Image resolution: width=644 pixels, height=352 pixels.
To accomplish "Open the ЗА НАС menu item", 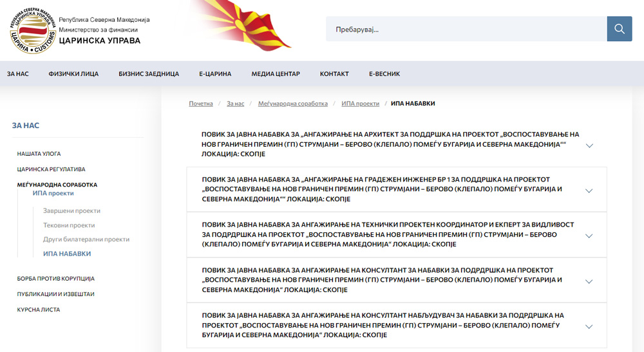I will [x=18, y=74].
